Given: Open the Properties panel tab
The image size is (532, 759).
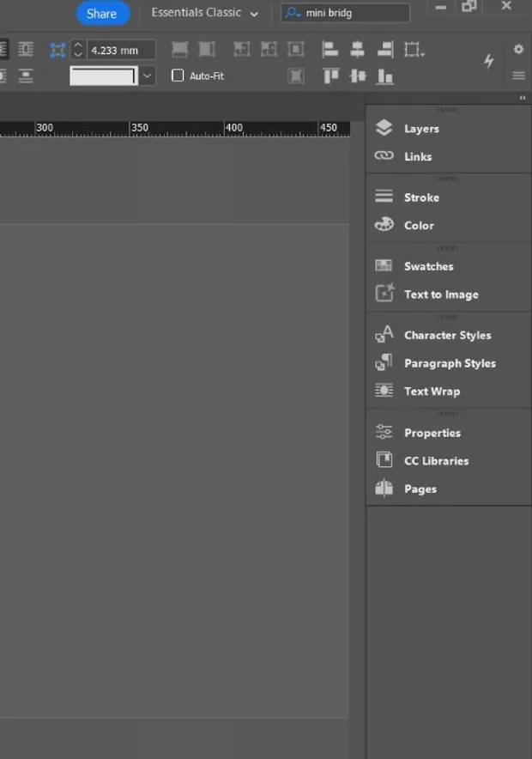Looking at the screenshot, I should tap(432, 433).
